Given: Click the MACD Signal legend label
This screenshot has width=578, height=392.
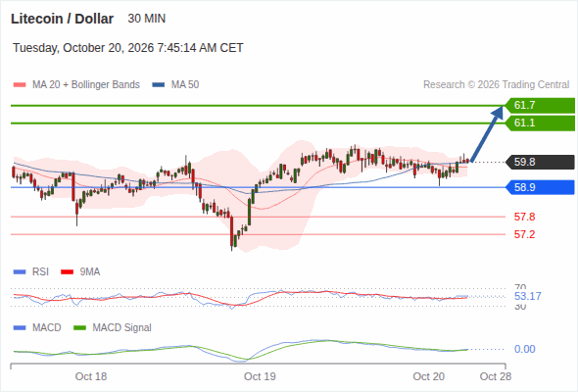Looking at the screenshot, I should point(122,328).
